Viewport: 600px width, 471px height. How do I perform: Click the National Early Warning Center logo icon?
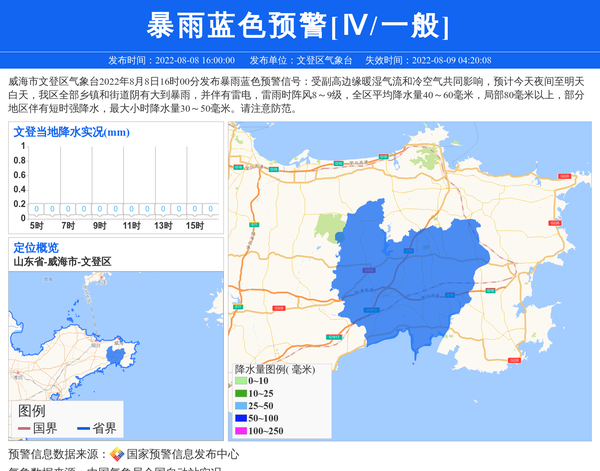(116, 454)
